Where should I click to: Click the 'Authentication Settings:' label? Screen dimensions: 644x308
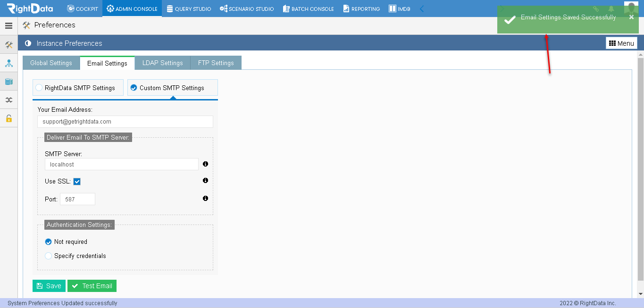point(79,225)
